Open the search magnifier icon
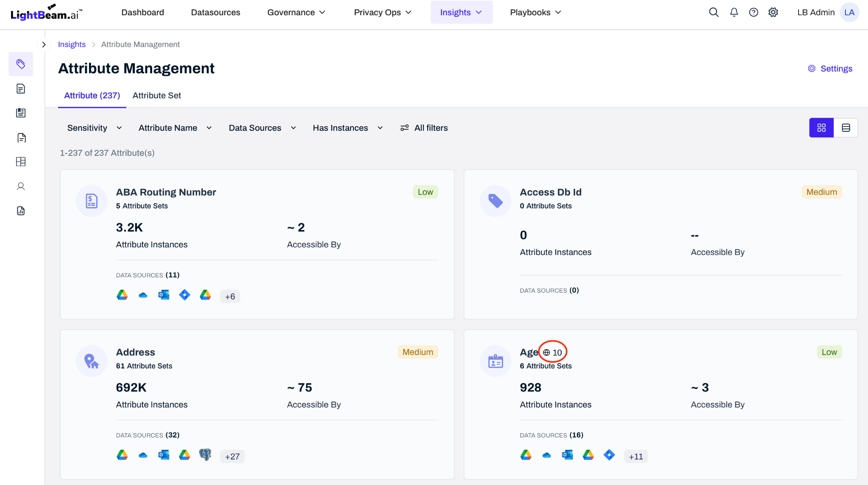This screenshot has width=868, height=485. (714, 12)
